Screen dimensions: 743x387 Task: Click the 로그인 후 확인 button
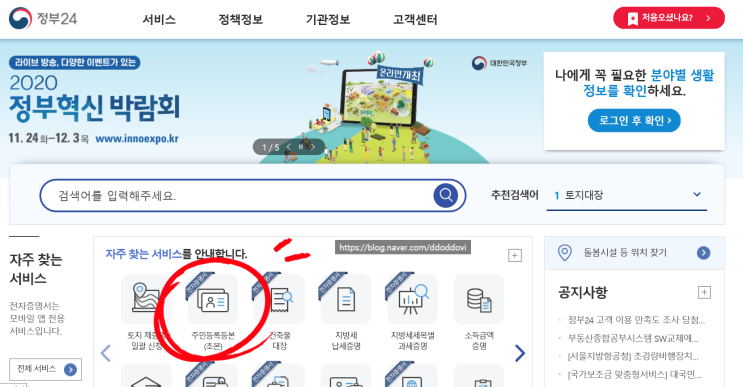[x=634, y=120]
